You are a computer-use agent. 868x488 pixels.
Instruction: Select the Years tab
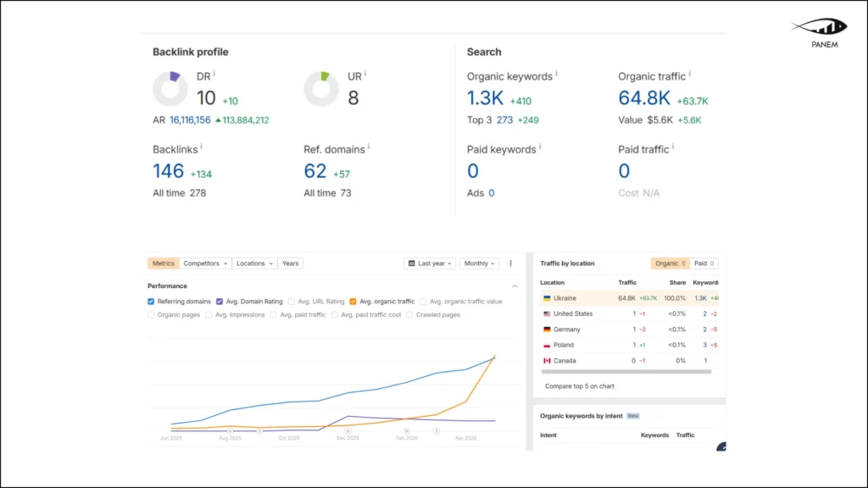[x=290, y=263]
